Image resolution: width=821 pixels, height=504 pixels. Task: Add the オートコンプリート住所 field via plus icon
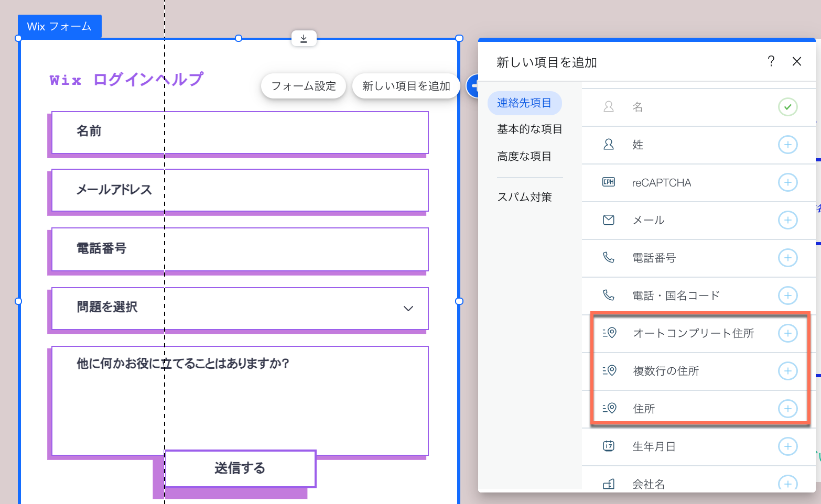(787, 333)
